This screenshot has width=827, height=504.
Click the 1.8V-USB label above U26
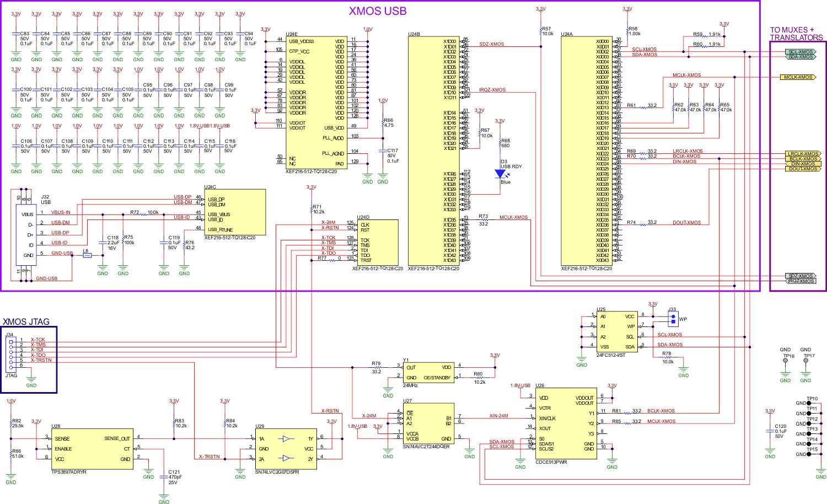click(520, 385)
